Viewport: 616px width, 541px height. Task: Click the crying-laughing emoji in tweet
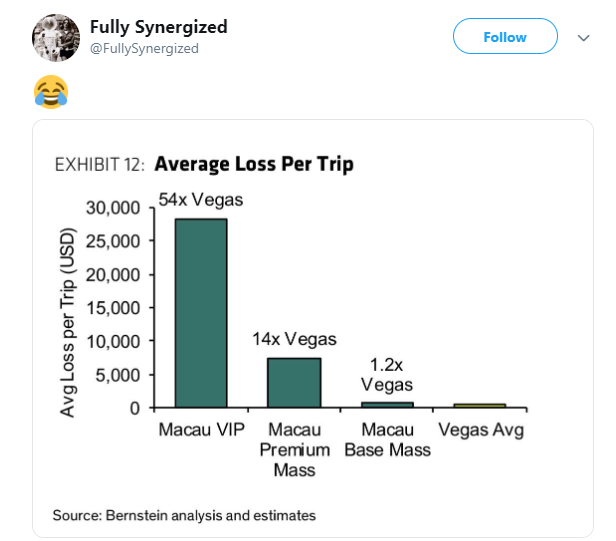[51, 92]
